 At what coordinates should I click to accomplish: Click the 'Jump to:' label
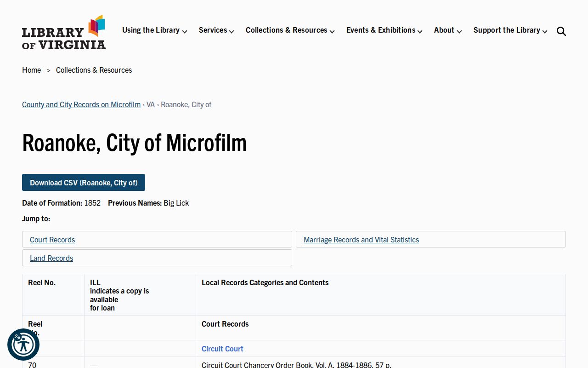tap(36, 218)
